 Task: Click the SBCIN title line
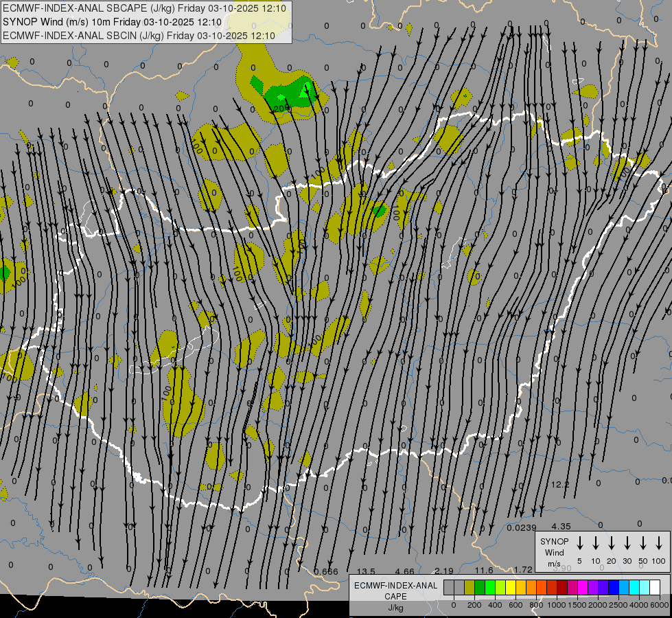click(139, 36)
